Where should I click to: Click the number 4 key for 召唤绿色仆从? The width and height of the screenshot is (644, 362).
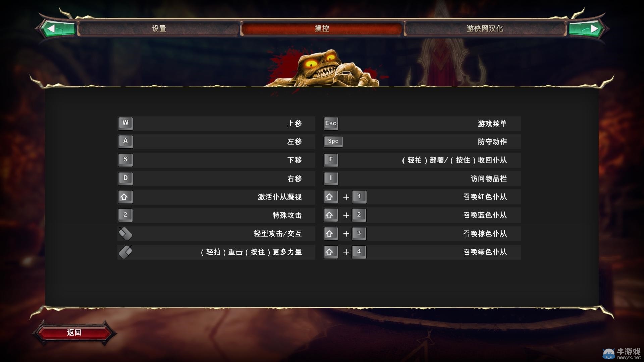[359, 252]
